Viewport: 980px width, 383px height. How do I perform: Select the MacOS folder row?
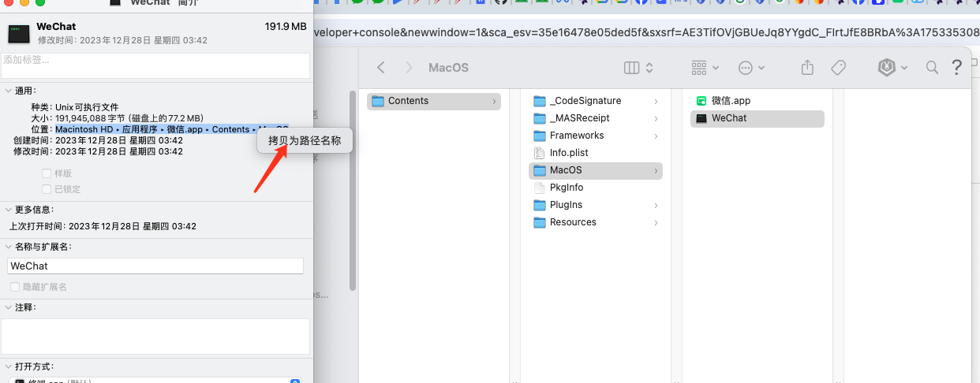596,170
